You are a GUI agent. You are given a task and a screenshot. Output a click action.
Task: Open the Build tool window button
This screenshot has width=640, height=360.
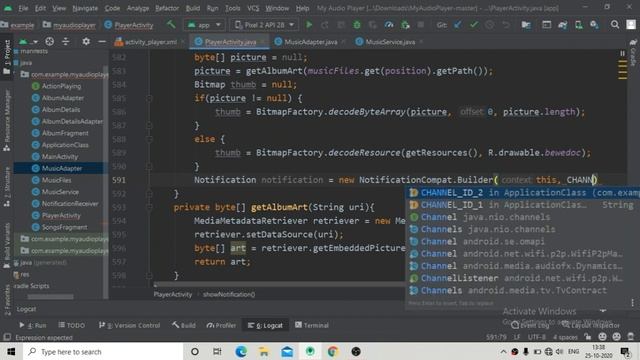click(x=184, y=325)
